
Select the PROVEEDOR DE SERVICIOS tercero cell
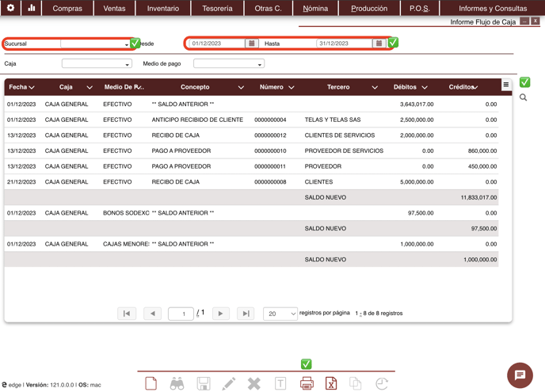coord(344,150)
